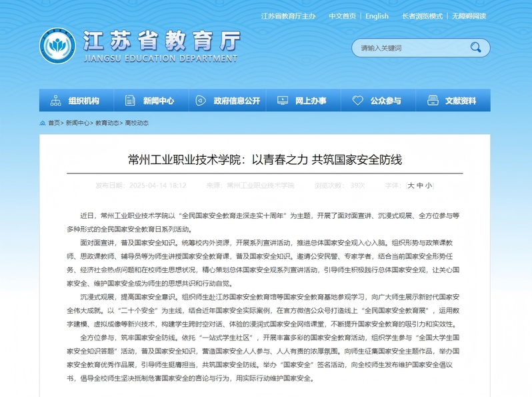Open the 中文首页 homepage link

pyautogui.click(x=342, y=16)
